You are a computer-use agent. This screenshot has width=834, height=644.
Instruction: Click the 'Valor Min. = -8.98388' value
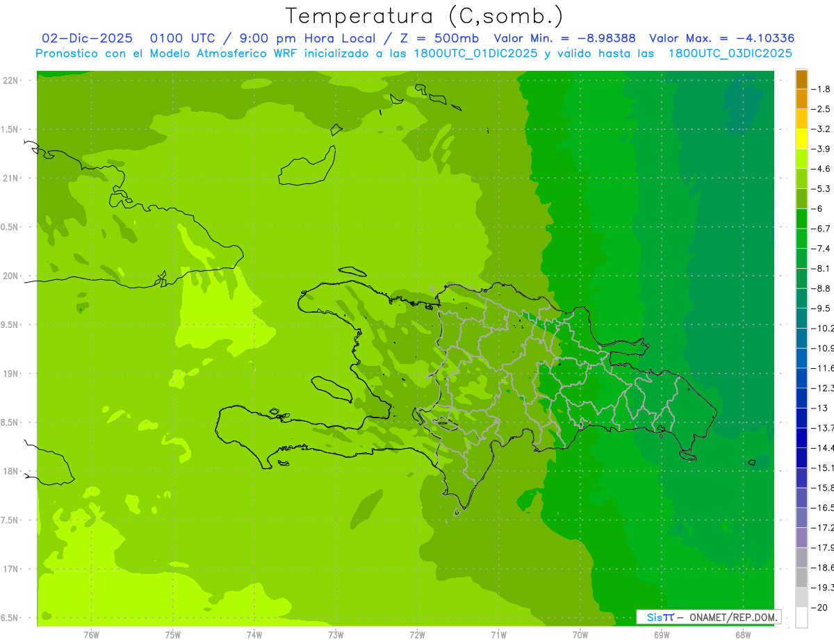tap(564, 38)
